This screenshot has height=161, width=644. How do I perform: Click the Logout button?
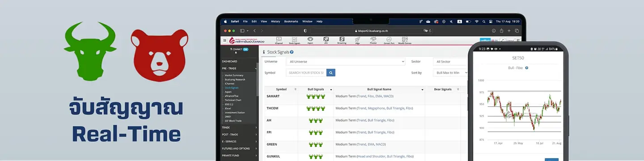[511, 40]
